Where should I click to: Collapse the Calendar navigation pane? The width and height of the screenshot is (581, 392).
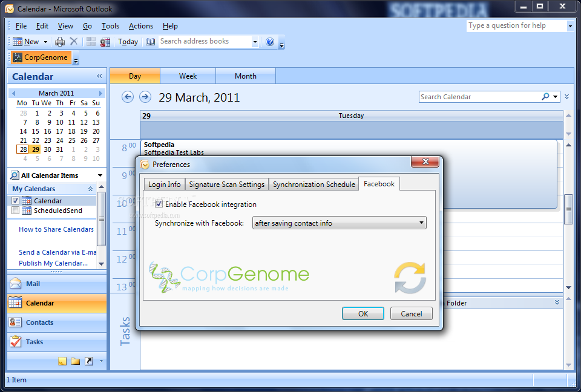[99, 76]
